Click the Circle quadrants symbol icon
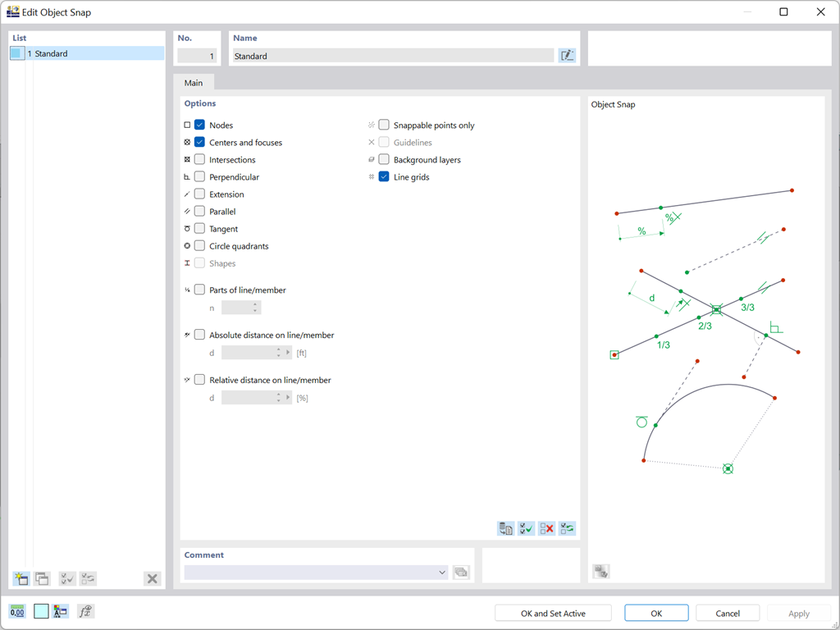The image size is (840, 630). click(x=187, y=246)
